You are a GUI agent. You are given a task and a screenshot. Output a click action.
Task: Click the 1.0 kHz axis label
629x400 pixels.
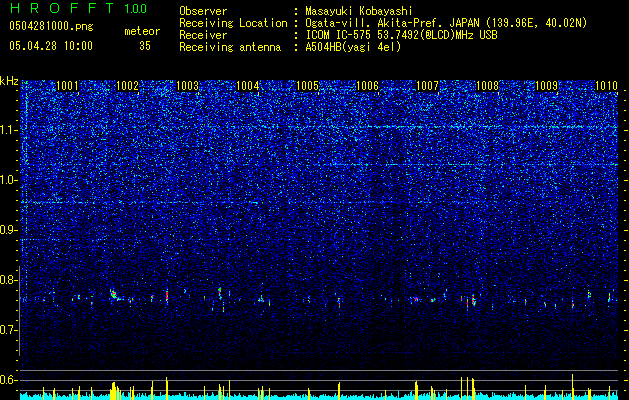[9, 180]
